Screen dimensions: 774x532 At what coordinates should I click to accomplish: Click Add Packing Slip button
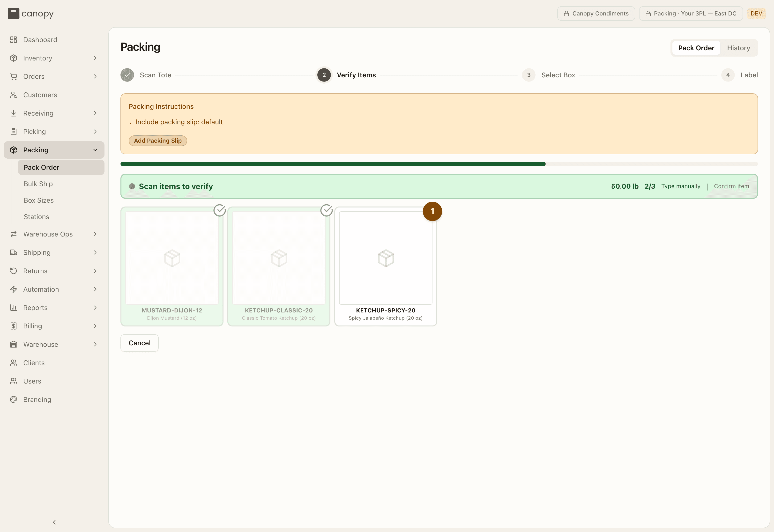coord(158,141)
